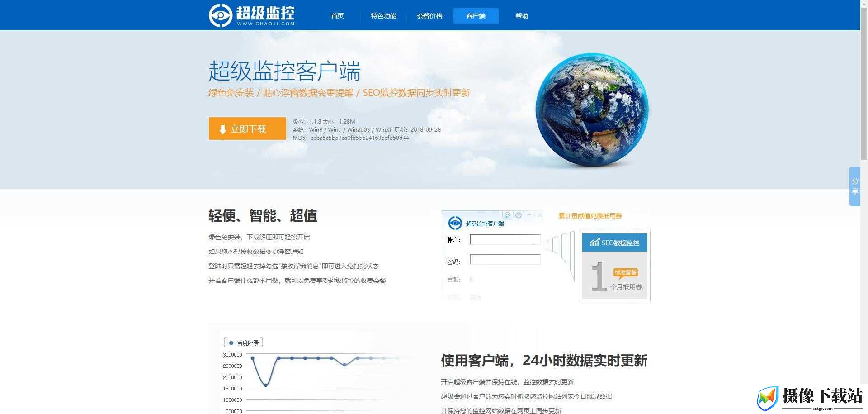Click the 密码 input field

[x=505, y=259]
